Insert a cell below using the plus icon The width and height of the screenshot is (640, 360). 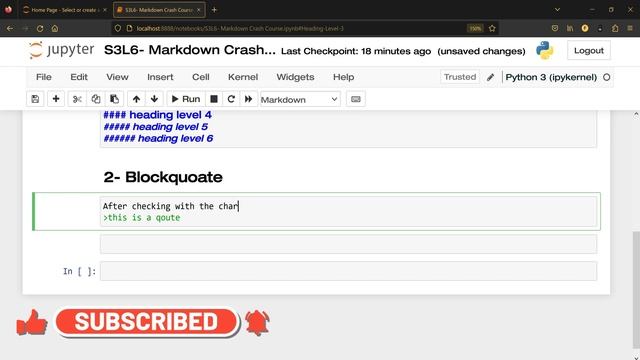click(56, 99)
